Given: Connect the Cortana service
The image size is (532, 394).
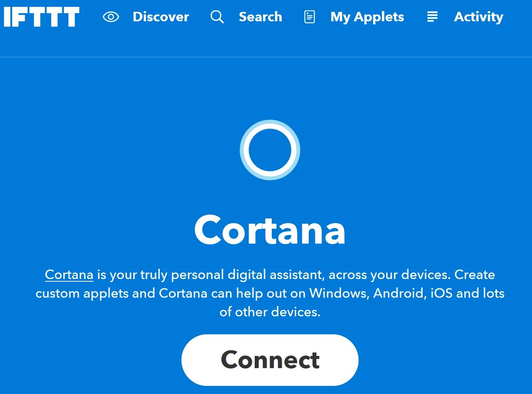Looking at the screenshot, I should coord(270,360).
